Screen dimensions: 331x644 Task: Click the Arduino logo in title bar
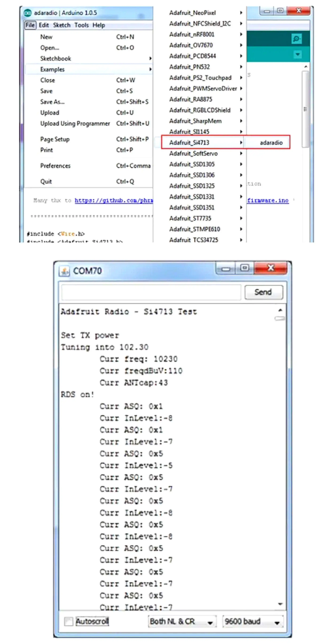pyautogui.click(x=27, y=13)
